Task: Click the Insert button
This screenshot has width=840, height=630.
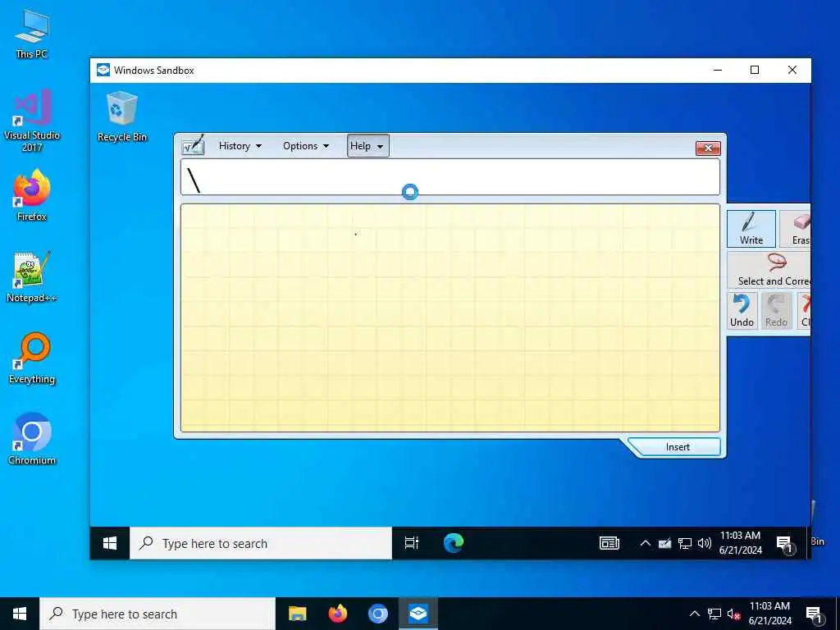Action: 677,447
